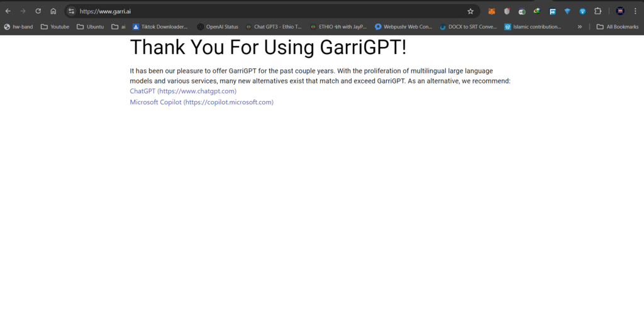644x326 pixels.
Task: Bookmark this page with the star icon
Action: (470, 11)
